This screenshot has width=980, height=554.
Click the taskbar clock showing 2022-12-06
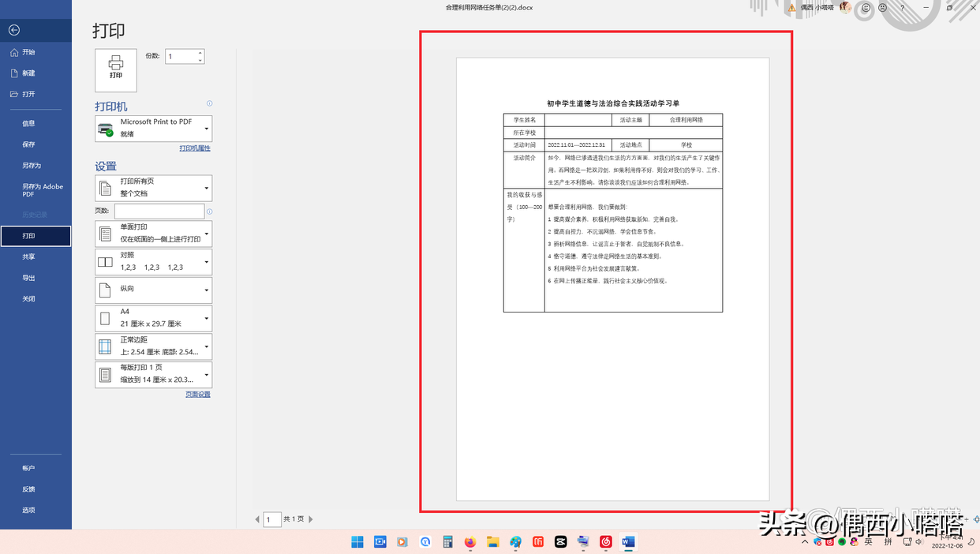[946, 541]
